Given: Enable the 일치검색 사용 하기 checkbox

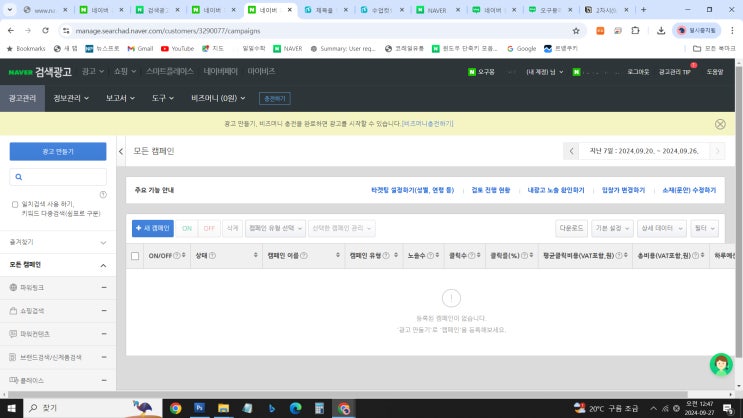Looking at the screenshot, I should tap(15, 204).
